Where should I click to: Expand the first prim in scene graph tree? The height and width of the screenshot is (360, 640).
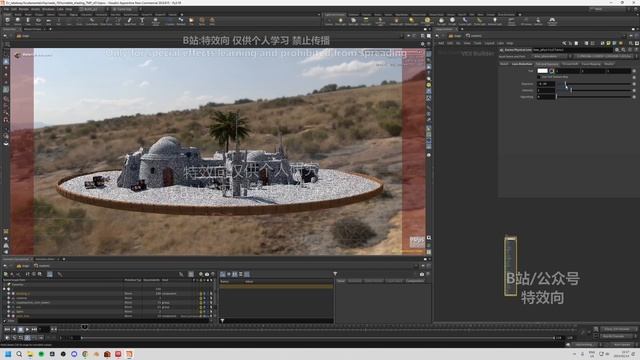(x=9, y=293)
